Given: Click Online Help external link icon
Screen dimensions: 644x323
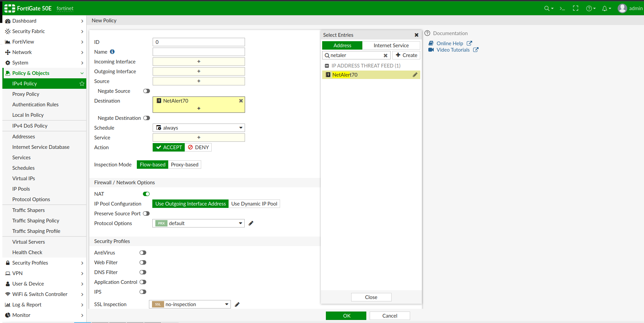Looking at the screenshot, I should click(469, 43).
